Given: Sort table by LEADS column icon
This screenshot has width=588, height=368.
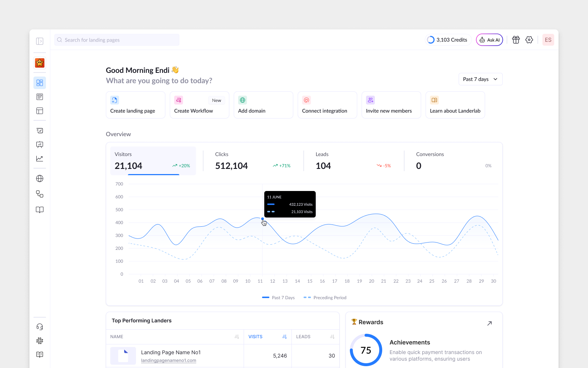Looking at the screenshot, I should click(x=332, y=337).
